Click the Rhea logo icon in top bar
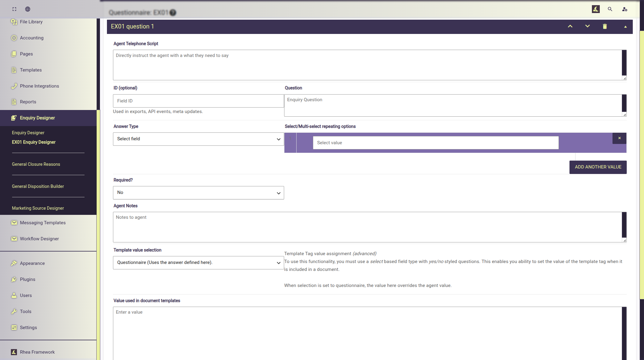Viewport: 644px width, 360px height. [596, 9]
